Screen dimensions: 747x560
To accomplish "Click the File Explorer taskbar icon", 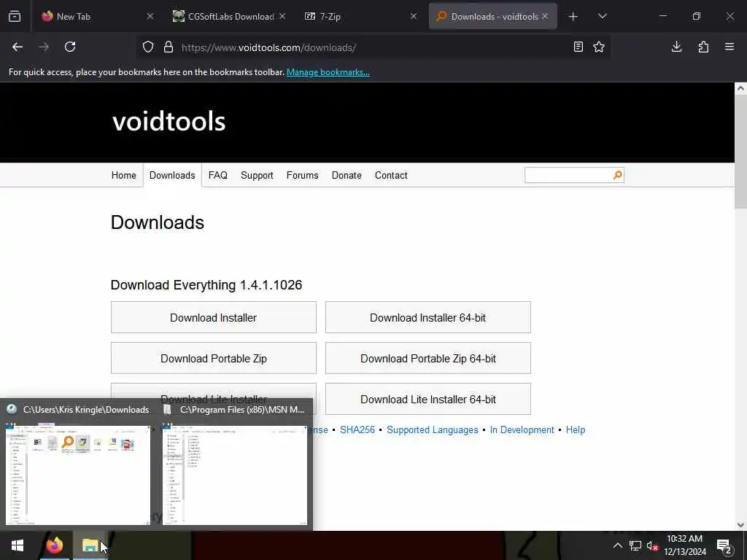I will coord(90,545).
